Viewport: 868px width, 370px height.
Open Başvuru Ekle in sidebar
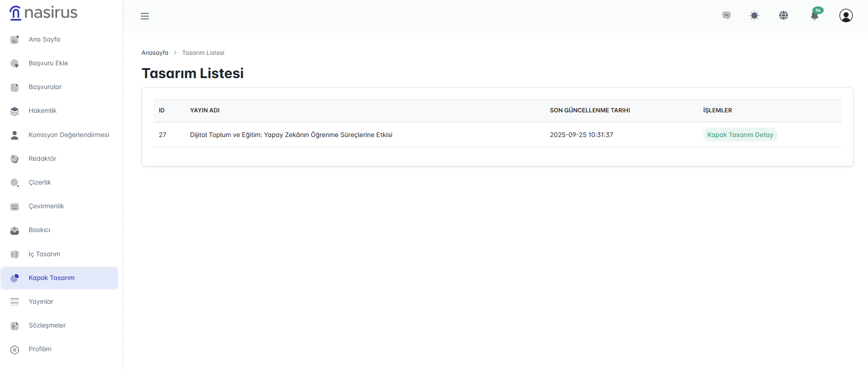tap(48, 63)
